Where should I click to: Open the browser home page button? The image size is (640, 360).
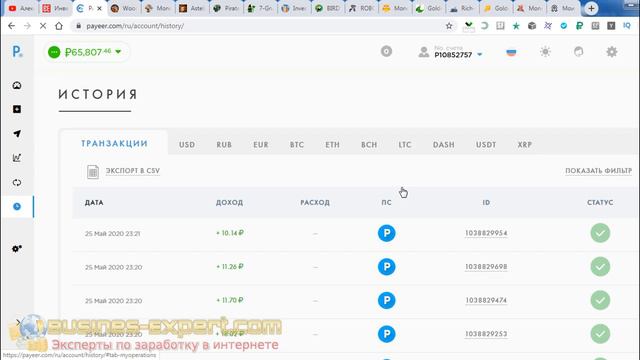[59, 26]
